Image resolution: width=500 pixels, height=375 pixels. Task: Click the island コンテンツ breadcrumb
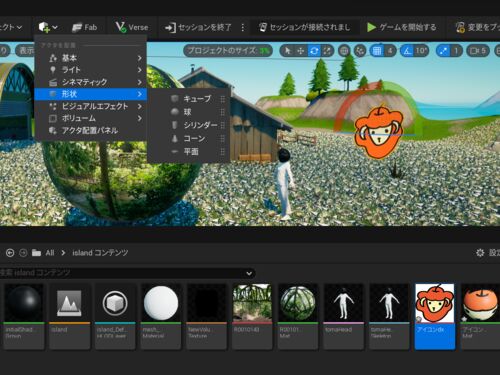(x=100, y=253)
